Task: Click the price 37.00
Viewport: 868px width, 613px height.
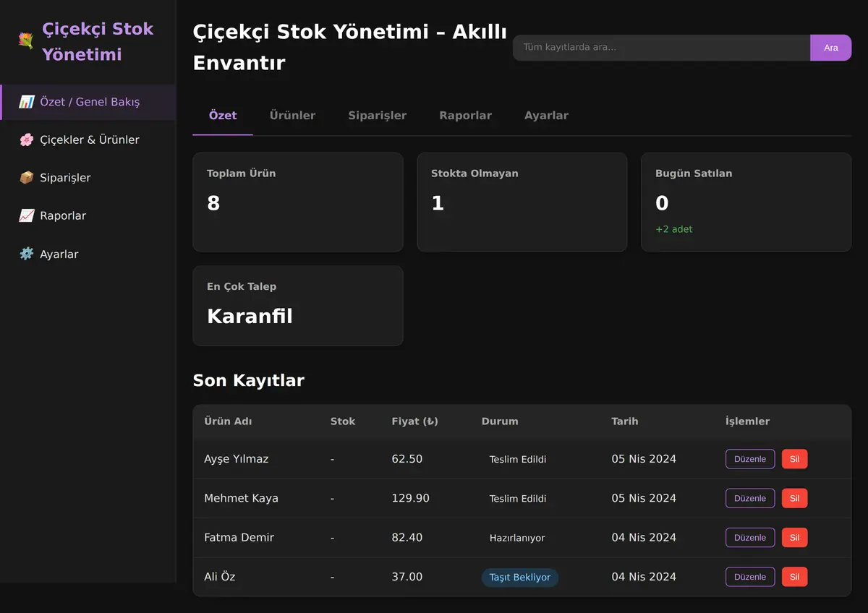Action: 407,577
